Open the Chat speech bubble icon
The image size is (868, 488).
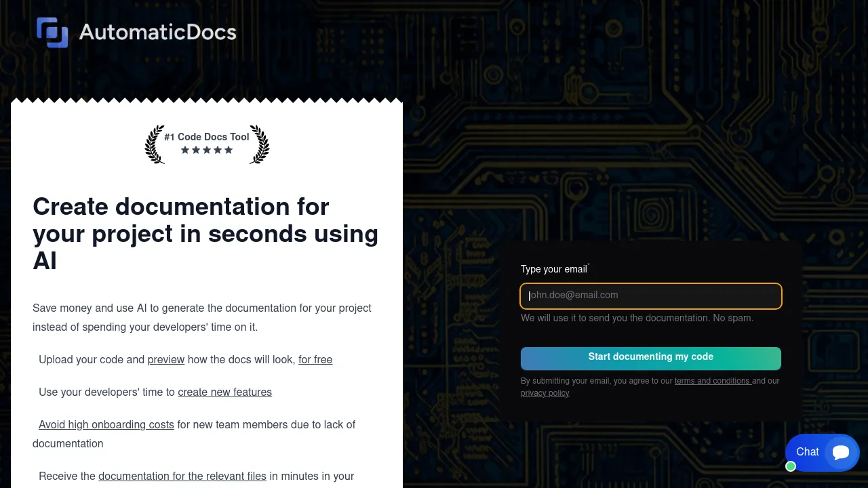841,452
